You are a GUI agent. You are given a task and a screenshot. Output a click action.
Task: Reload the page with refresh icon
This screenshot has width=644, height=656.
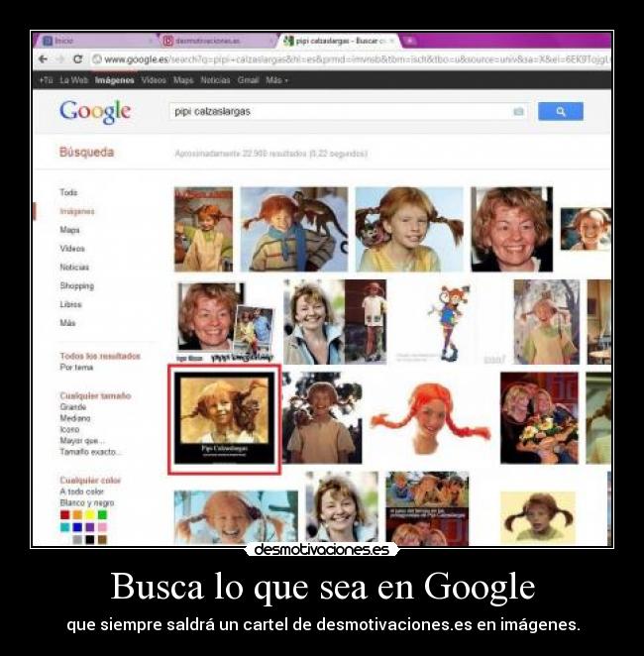pyautogui.click(x=78, y=59)
